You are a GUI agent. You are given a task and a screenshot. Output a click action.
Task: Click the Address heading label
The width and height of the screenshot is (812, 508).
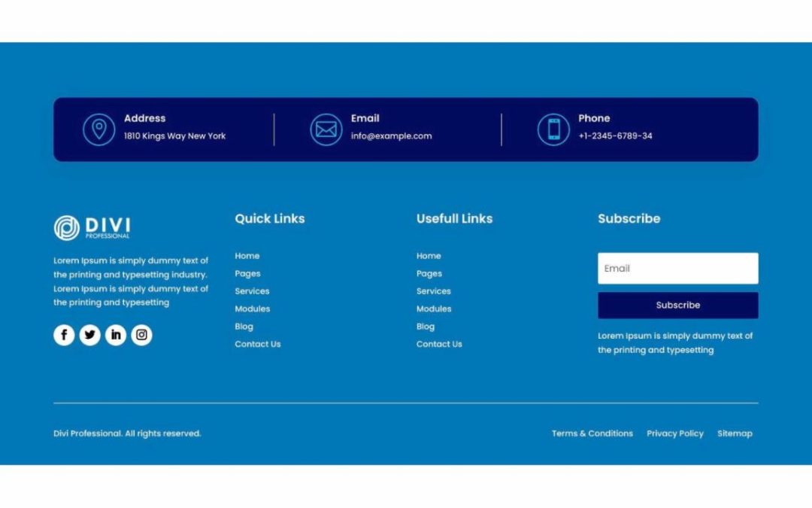pos(144,118)
